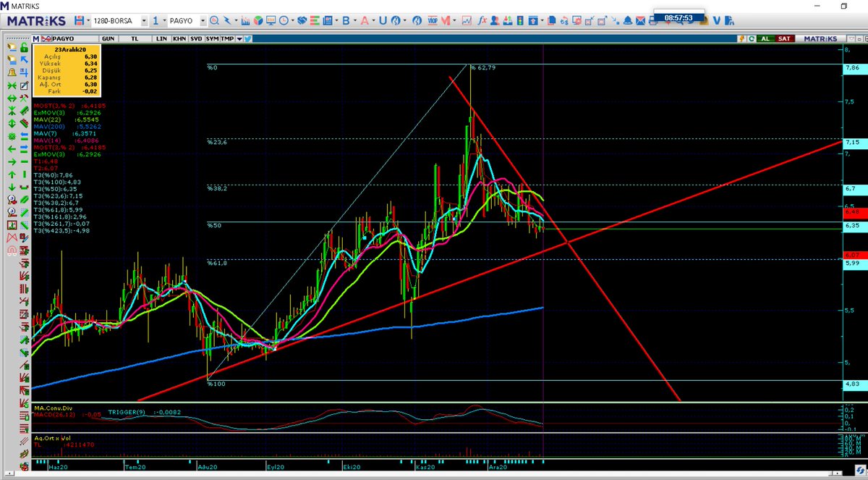The image size is (868, 480).
Task: Click the green up arrow in left toolbar
Action: tap(12, 174)
